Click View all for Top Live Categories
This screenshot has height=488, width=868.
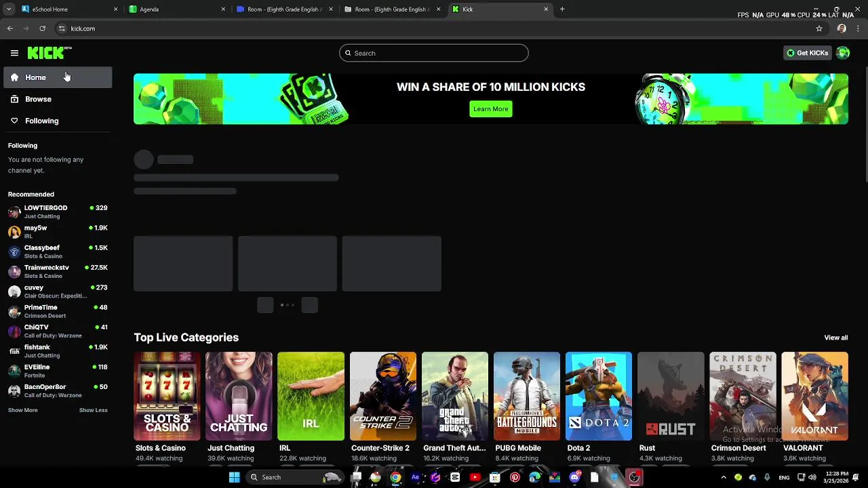(x=835, y=338)
